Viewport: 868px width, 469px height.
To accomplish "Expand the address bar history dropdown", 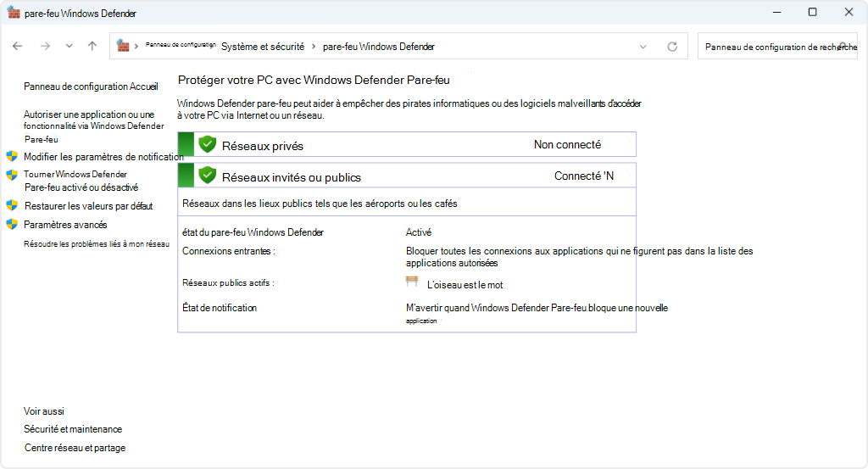I will click(x=643, y=47).
